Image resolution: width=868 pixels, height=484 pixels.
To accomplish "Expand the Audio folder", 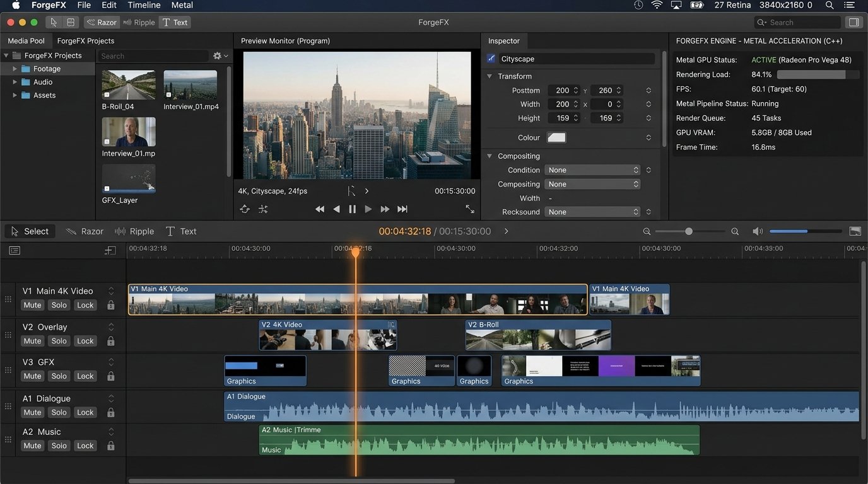I will (15, 82).
